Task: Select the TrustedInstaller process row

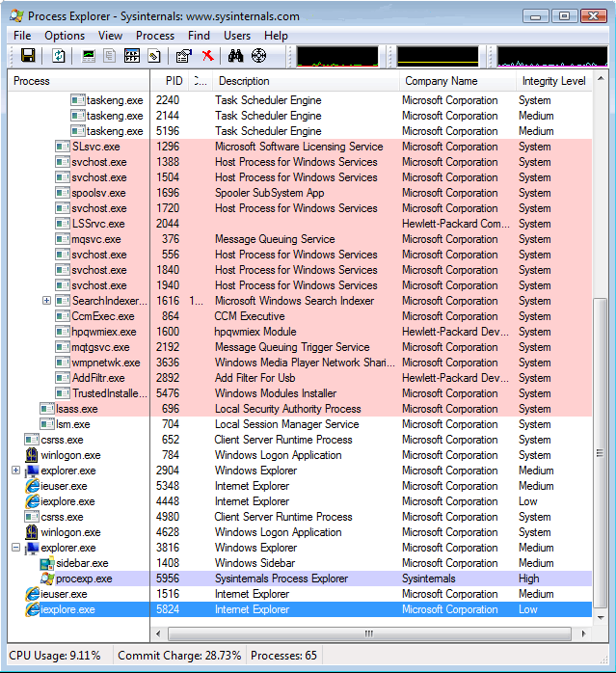Action: [300, 393]
